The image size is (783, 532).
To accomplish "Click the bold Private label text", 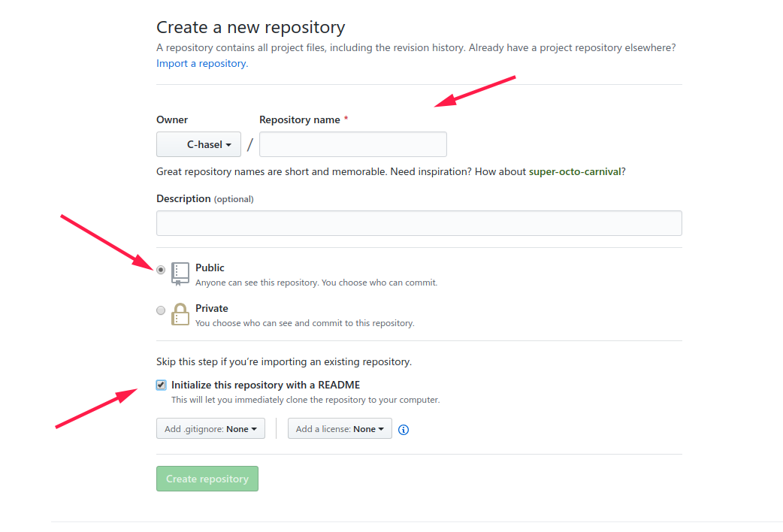I will 211,308.
